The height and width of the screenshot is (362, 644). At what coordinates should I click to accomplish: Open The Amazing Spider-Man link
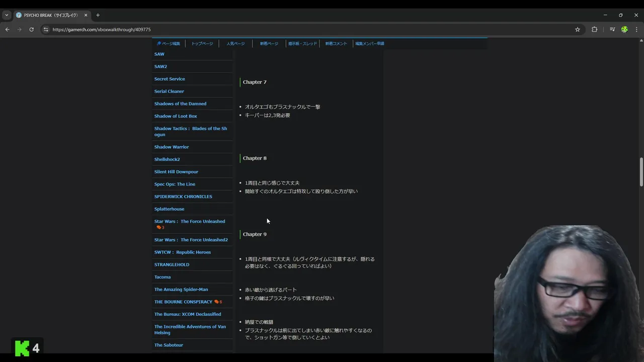[181, 290]
